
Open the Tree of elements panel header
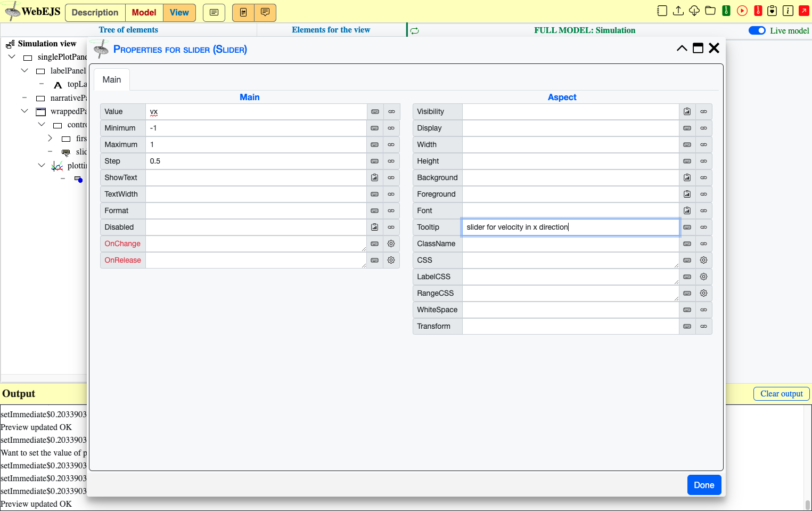[128, 30]
